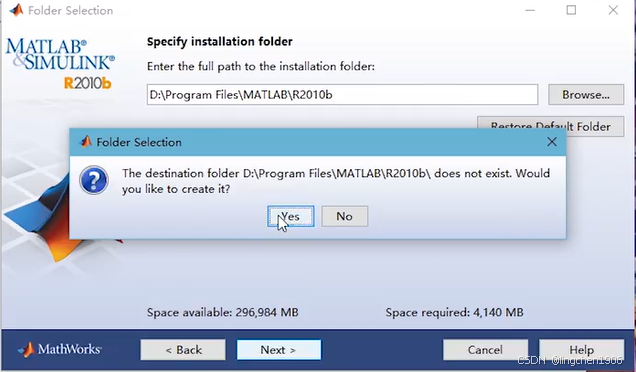Close the inner Folder Selection dialog

point(552,142)
